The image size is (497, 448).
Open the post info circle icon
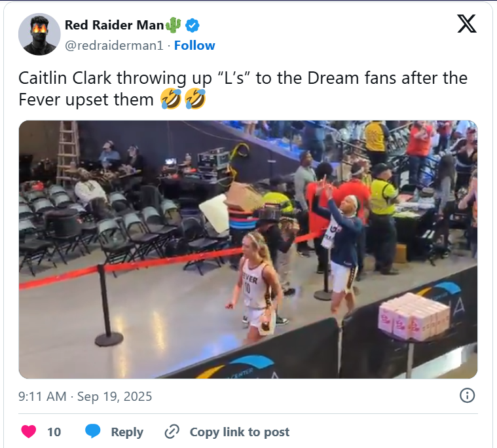pyautogui.click(x=467, y=396)
